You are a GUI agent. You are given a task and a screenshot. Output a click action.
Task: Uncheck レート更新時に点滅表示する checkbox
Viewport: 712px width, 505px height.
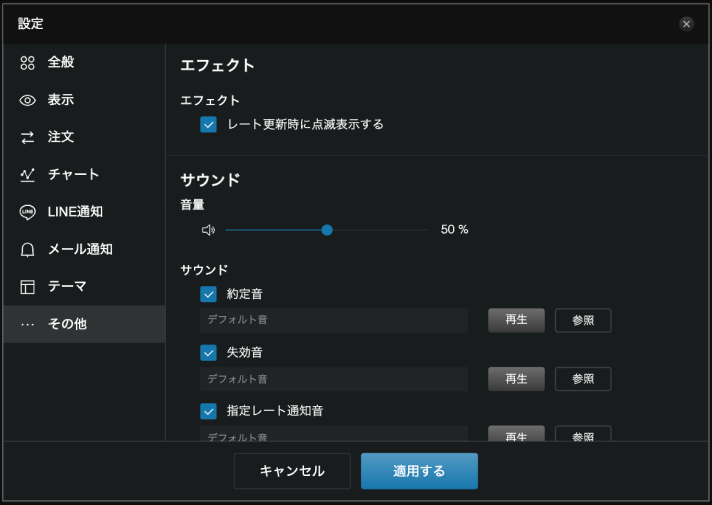[x=209, y=125]
